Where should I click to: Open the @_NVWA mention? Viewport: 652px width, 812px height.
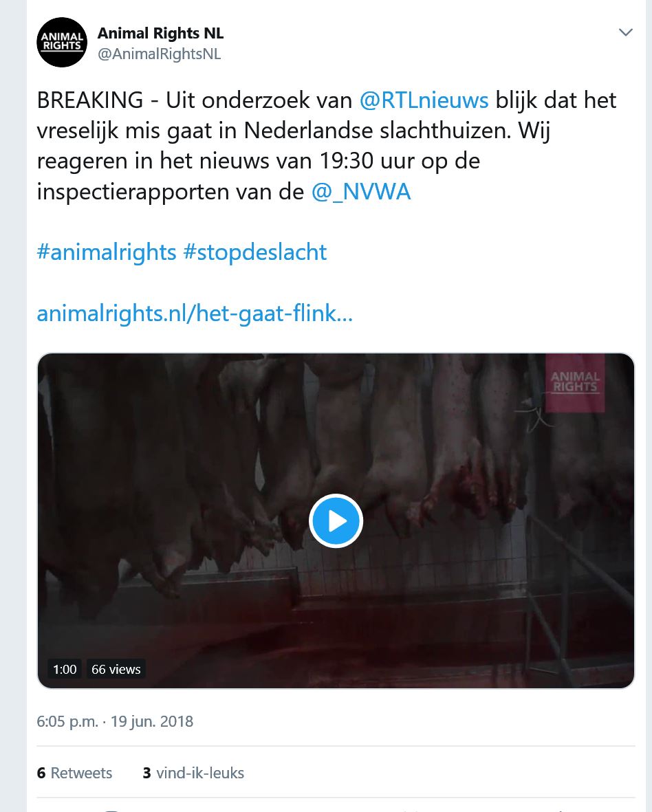point(361,192)
